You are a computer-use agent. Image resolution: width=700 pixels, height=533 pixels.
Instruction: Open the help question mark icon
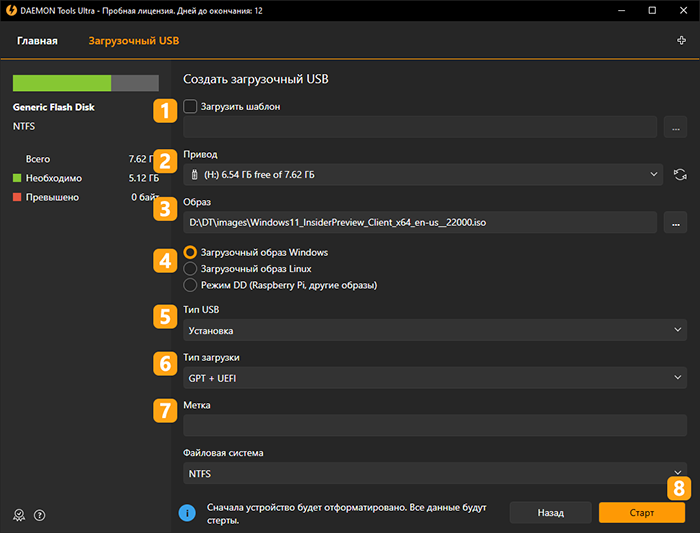point(40,515)
